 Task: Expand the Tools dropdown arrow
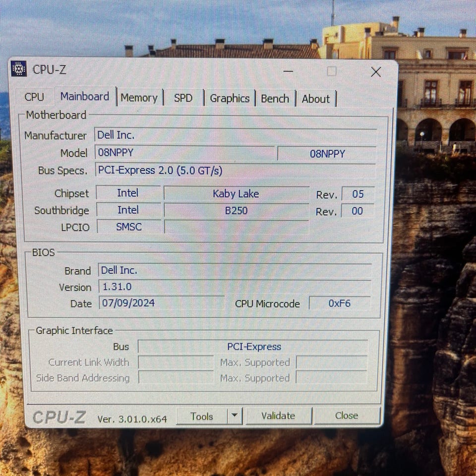tap(235, 416)
